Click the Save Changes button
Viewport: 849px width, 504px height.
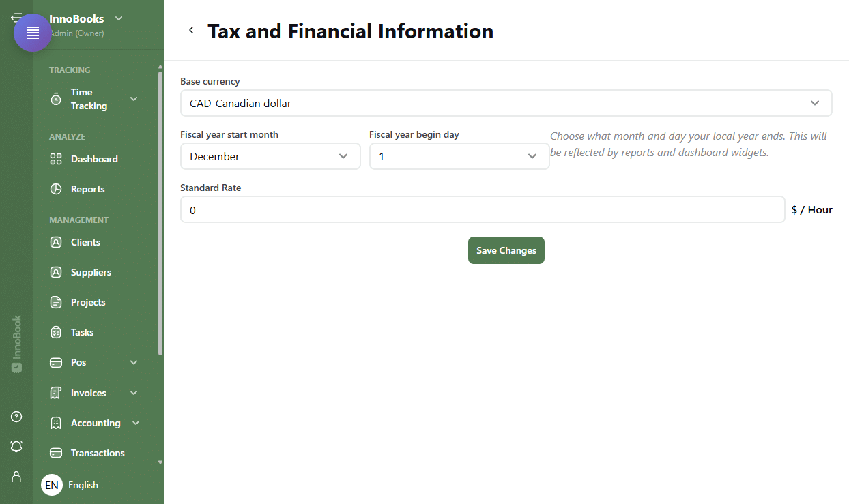[x=506, y=250]
